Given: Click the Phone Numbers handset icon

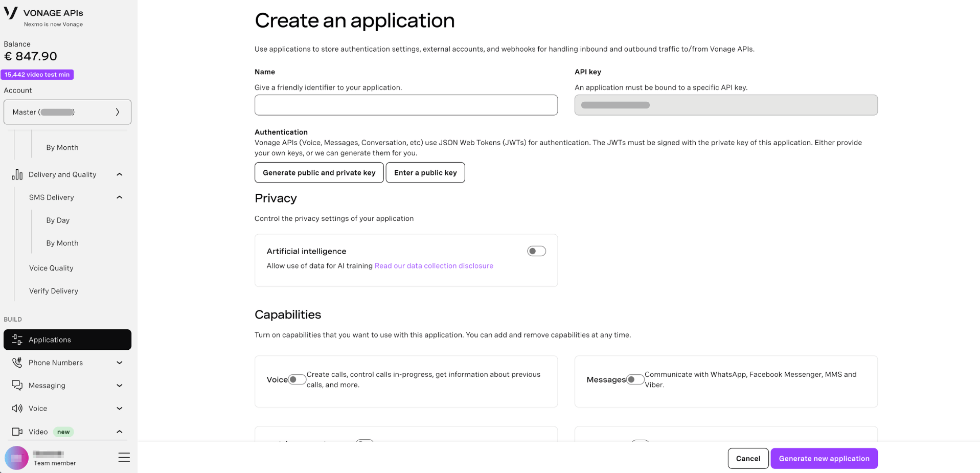Looking at the screenshot, I should coord(17,363).
